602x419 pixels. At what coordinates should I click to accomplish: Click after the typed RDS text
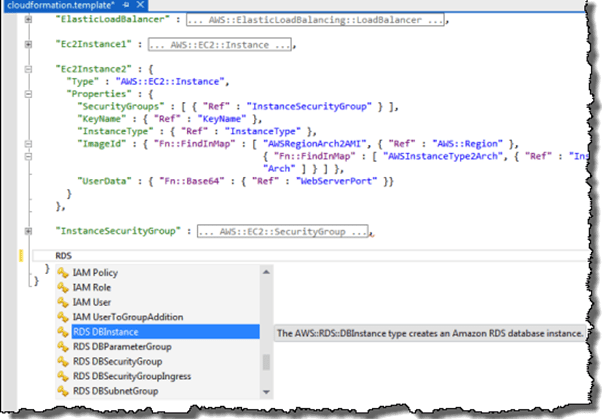pyautogui.click(x=73, y=256)
